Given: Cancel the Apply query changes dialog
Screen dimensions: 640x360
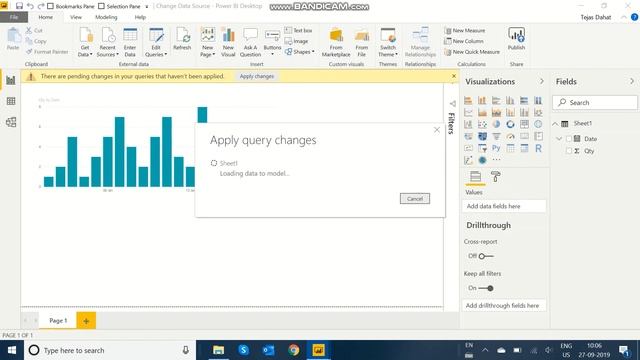Looking at the screenshot, I should (x=415, y=199).
